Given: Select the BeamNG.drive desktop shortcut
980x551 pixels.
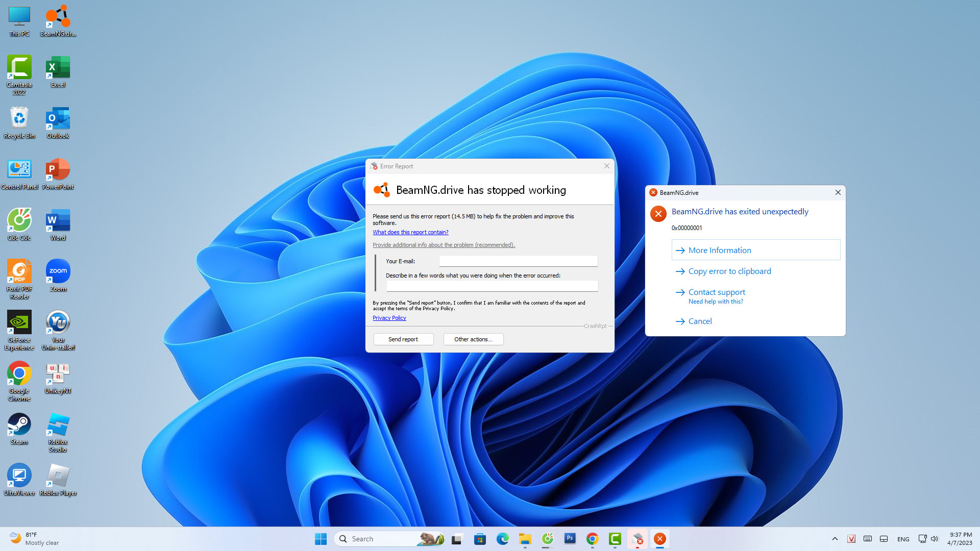Looking at the screenshot, I should point(58,21).
